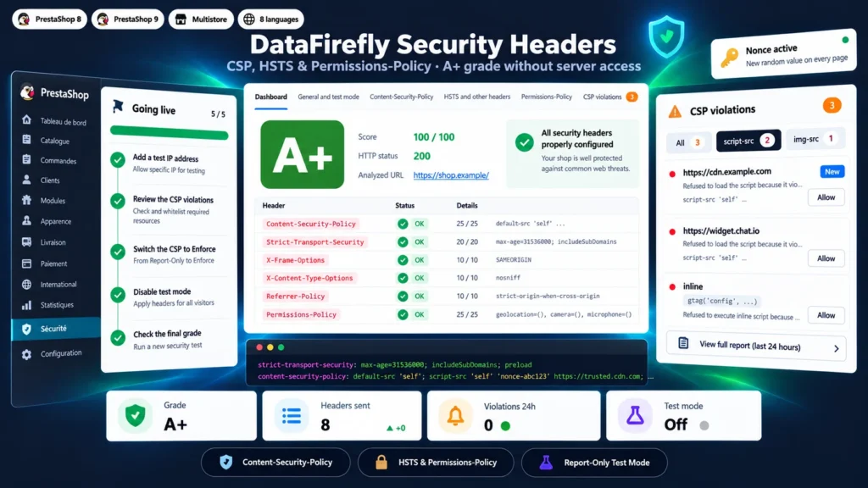The width and height of the screenshot is (868, 488).
Task: Open the https://shop.example/ link
Action: [451, 175]
